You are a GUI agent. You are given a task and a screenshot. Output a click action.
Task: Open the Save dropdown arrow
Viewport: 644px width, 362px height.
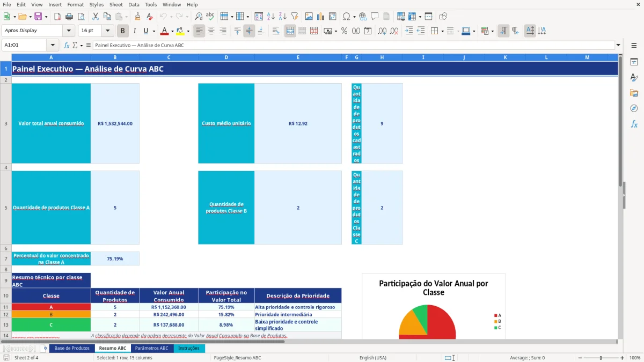tap(46, 17)
